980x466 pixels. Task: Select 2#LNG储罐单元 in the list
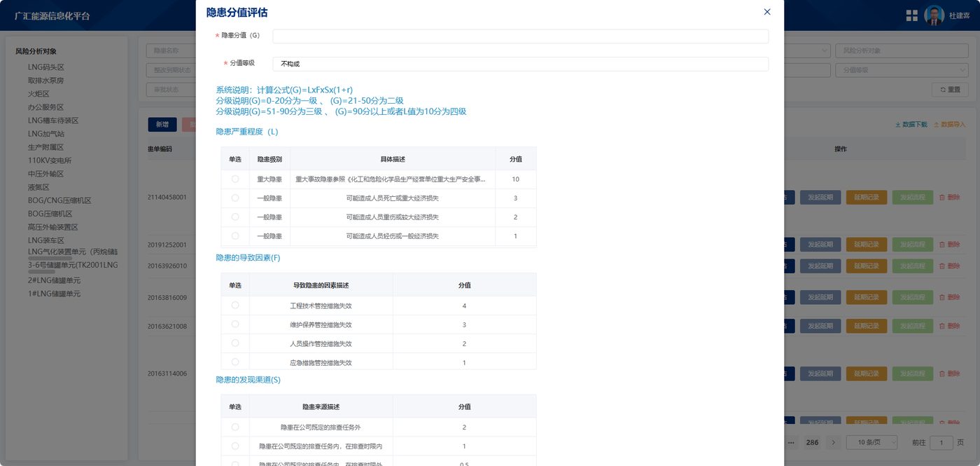pyautogui.click(x=55, y=280)
